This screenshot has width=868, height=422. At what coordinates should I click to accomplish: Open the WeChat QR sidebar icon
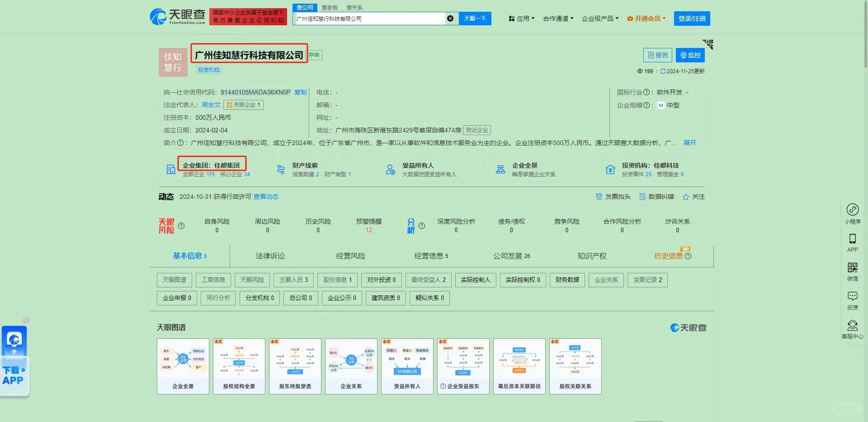(853, 267)
